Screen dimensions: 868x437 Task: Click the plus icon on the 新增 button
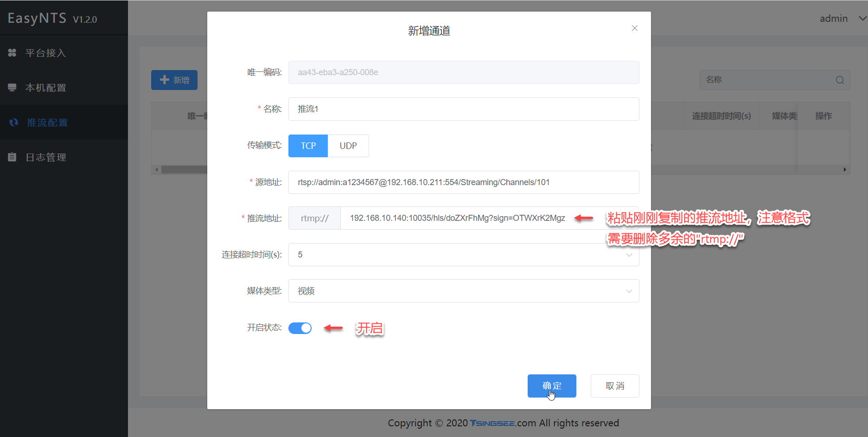[x=165, y=79]
